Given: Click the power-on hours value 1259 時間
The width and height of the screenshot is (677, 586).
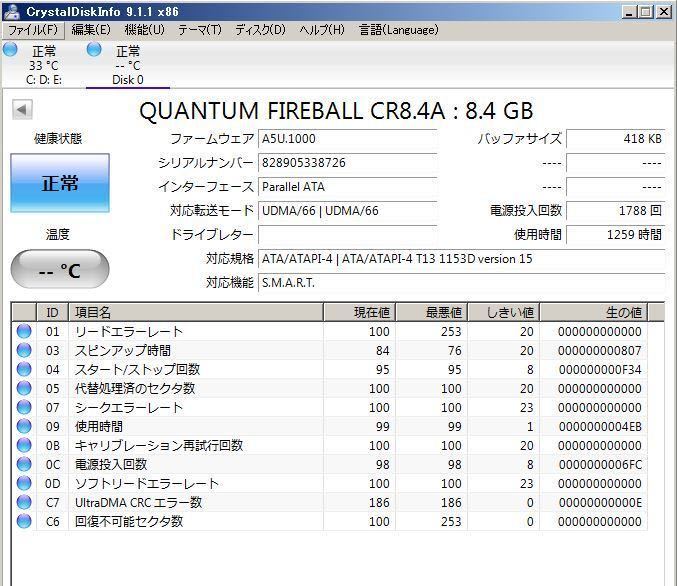Looking at the screenshot, I should pos(615,235).
